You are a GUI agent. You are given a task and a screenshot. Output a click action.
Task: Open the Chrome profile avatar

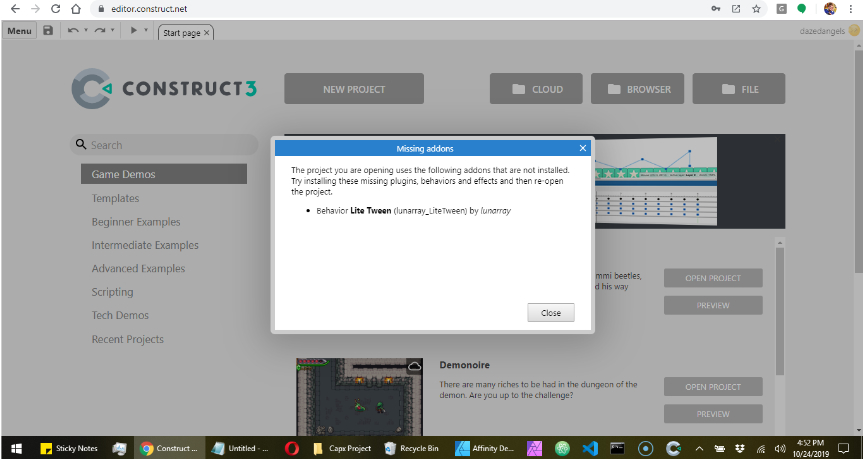[x=830, y=9]
